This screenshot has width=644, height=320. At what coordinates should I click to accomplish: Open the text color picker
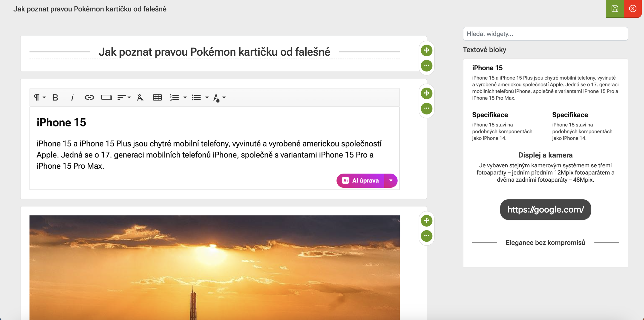pos(219,97)
